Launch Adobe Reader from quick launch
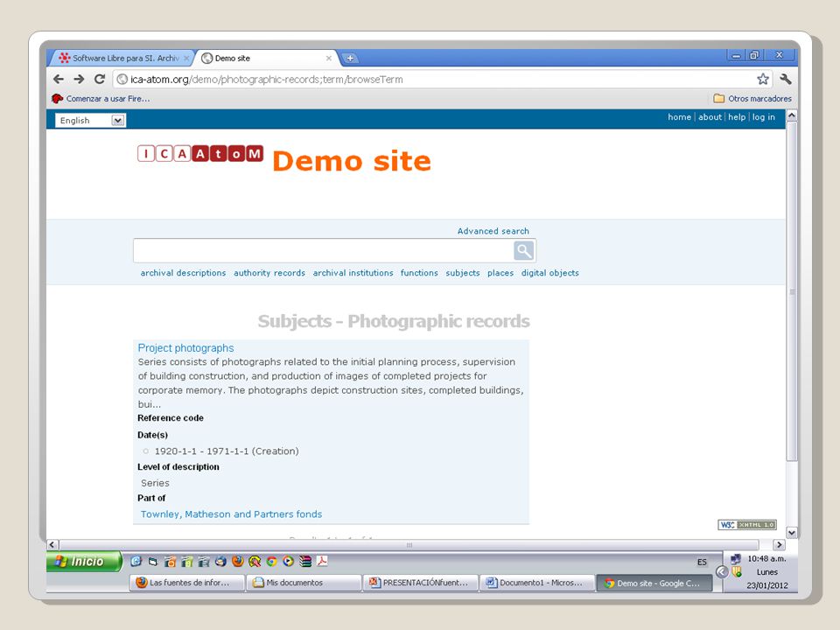The image size is (840, 630). (322, 561)
